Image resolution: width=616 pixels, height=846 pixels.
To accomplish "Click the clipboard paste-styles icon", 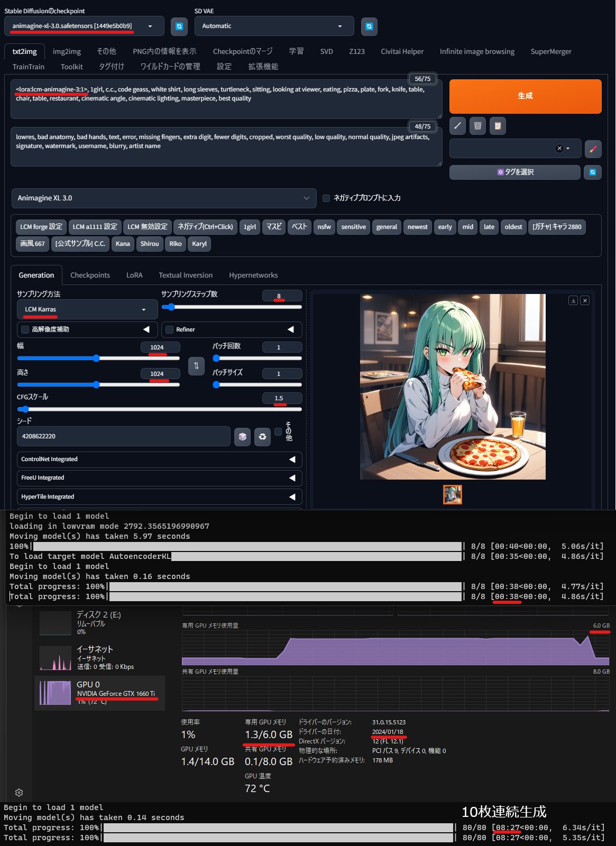I will click(x=498, y=126).
